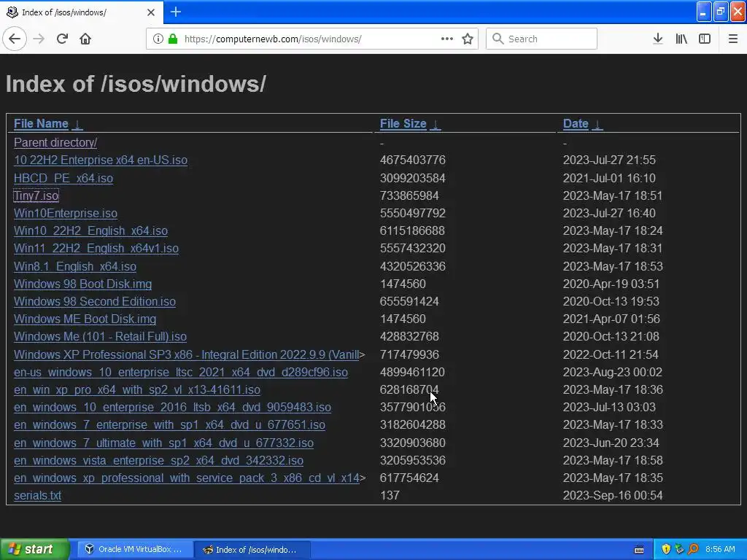Select the Index of /isos/windows/ browser tab
747x560 pixels.
click(82, 12)
